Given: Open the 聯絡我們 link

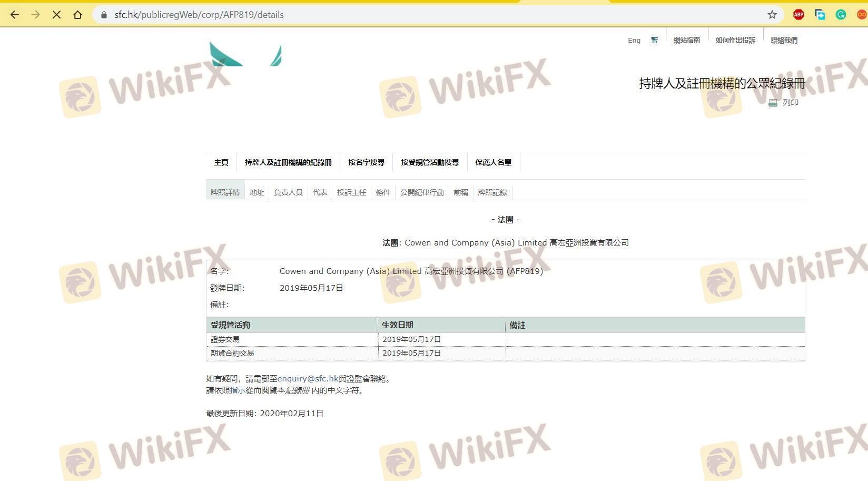Looking at the screenshot, I should tap(784, 40).
